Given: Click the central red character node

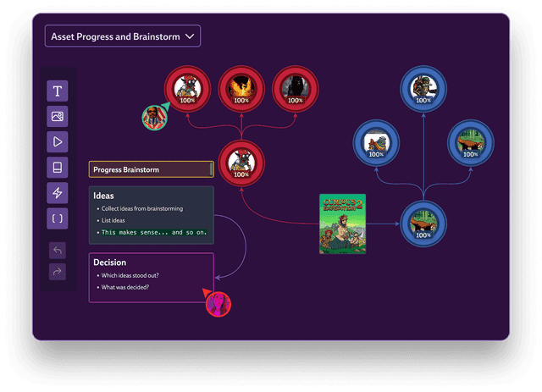Looking at the screenshot, I should tap(241, 162).
